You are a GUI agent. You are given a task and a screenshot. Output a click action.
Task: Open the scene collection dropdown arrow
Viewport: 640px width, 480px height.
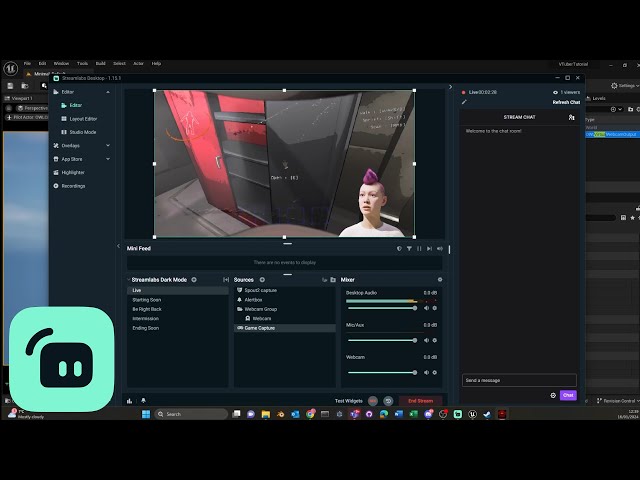[x=129, y=280]
